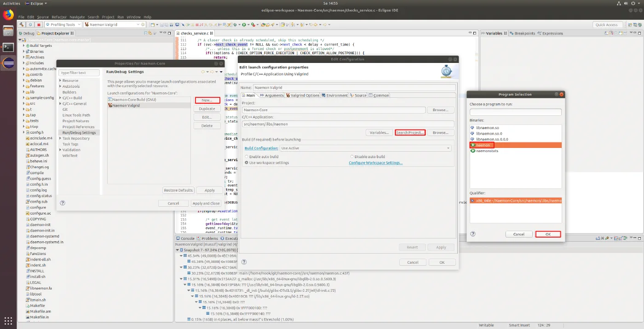Select Run/Debug Settings in properties tree

[x=79, y=132]
